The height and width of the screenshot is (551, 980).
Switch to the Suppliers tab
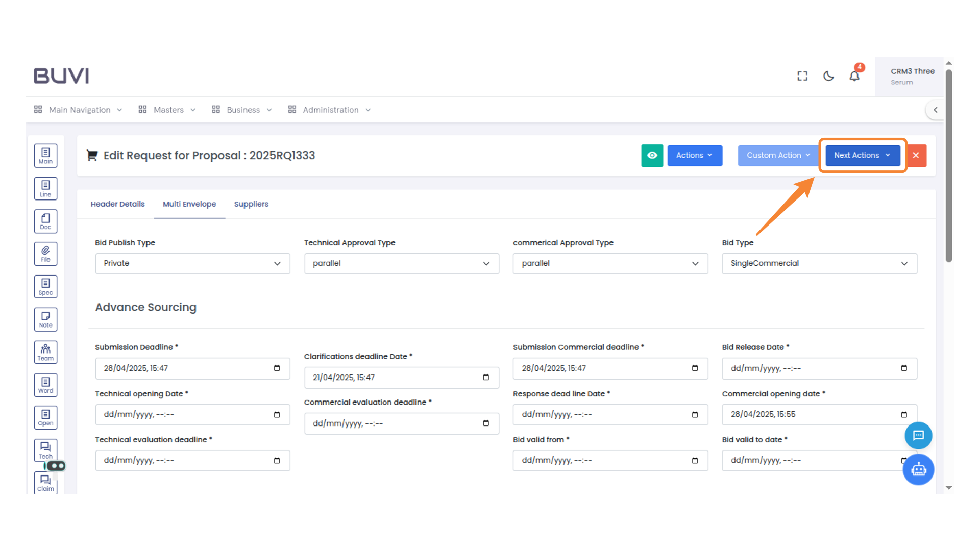251,204
